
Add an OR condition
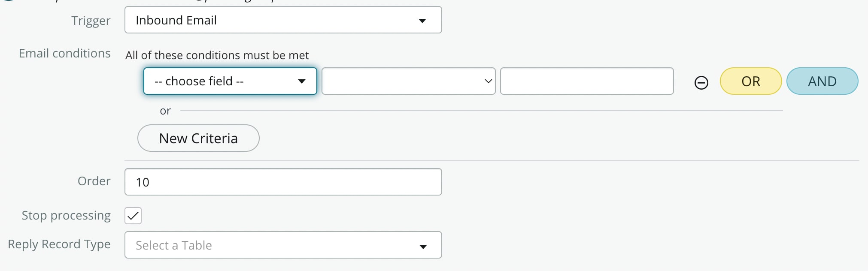coord(751,81)
